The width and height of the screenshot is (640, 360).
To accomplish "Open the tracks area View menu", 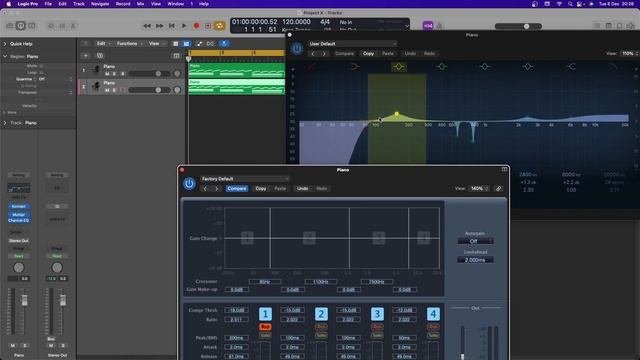I will coord(156,43).
